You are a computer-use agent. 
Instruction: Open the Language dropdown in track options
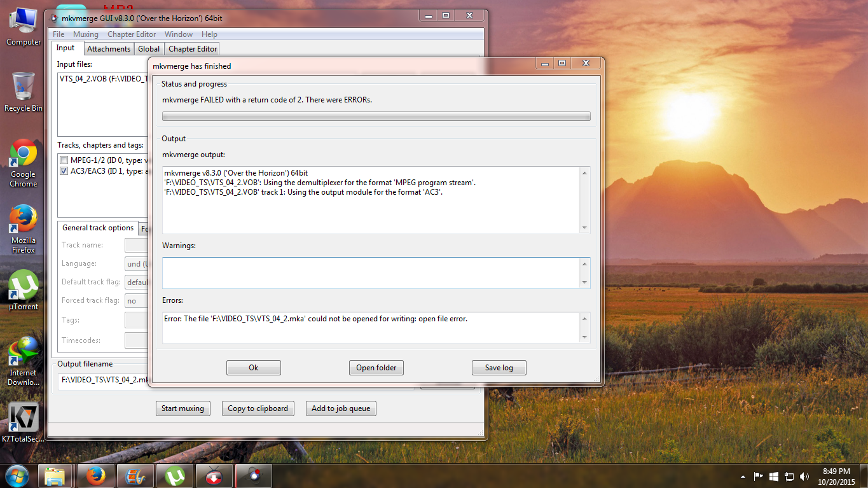[x=136, y=263]
